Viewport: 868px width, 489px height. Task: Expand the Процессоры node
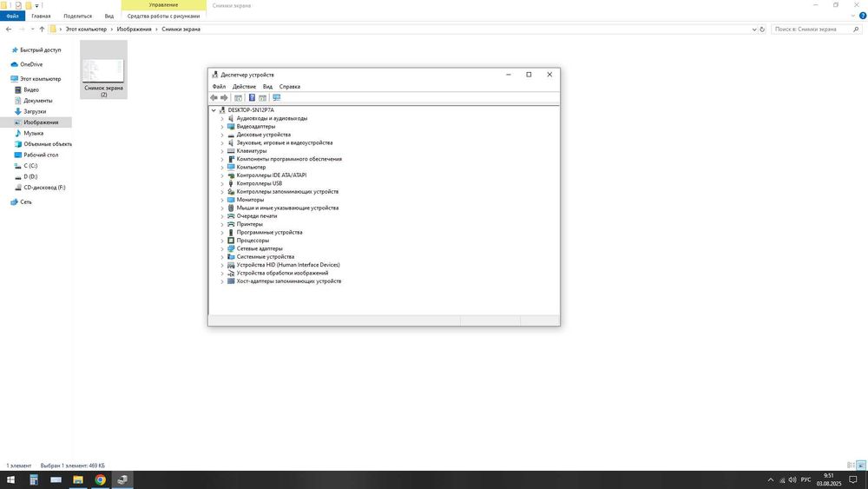(x=222, y=241)
